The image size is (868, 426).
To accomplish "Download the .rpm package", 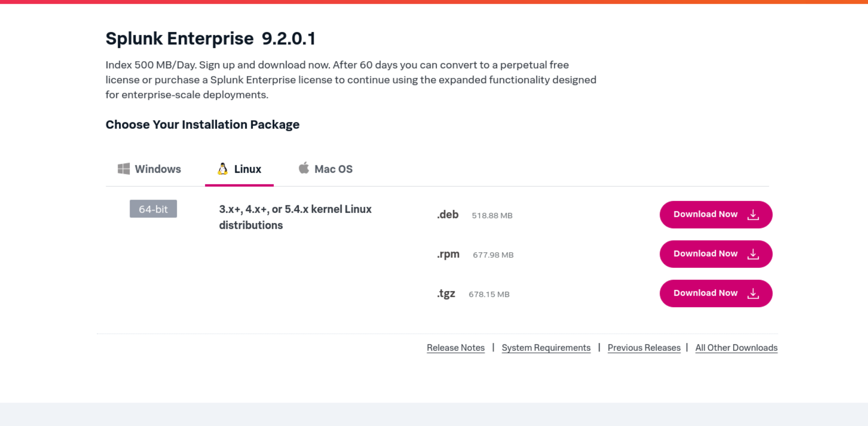I will tap(716, 254).
